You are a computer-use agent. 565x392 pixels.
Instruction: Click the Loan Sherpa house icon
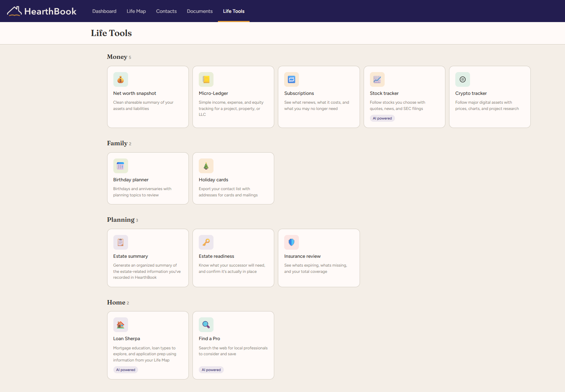(x=120, y=325)
